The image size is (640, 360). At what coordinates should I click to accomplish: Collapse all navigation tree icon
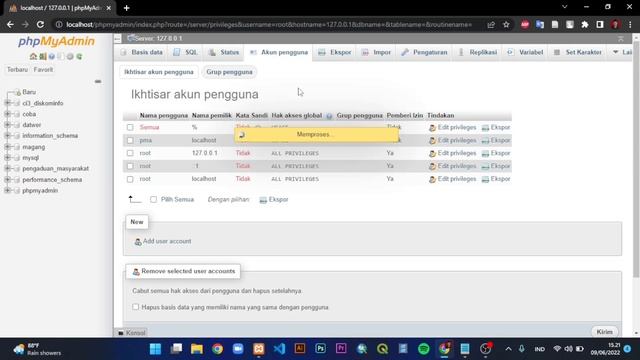tap(98, 81)
